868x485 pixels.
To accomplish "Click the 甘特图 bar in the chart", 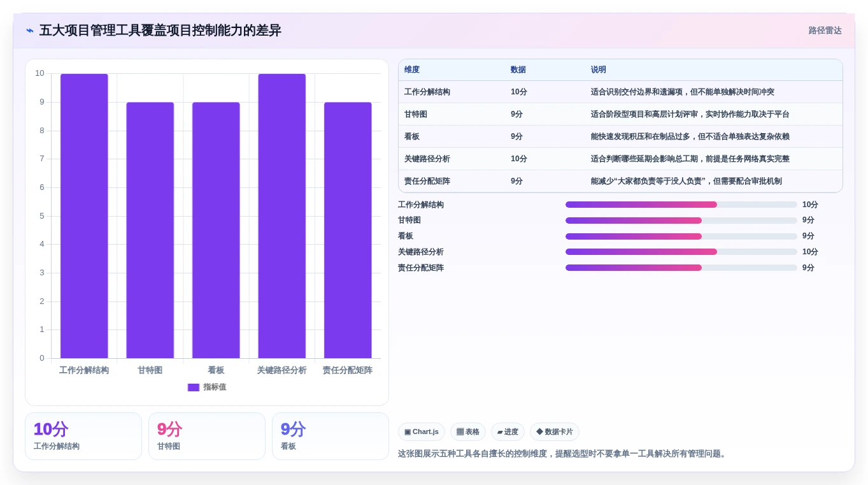I will [150, 230].
